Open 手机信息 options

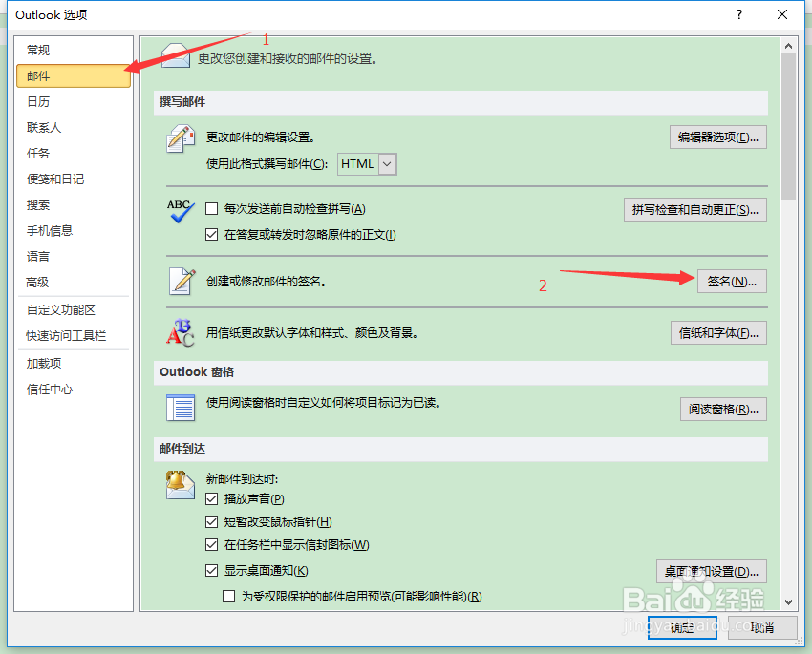point(74,231)
